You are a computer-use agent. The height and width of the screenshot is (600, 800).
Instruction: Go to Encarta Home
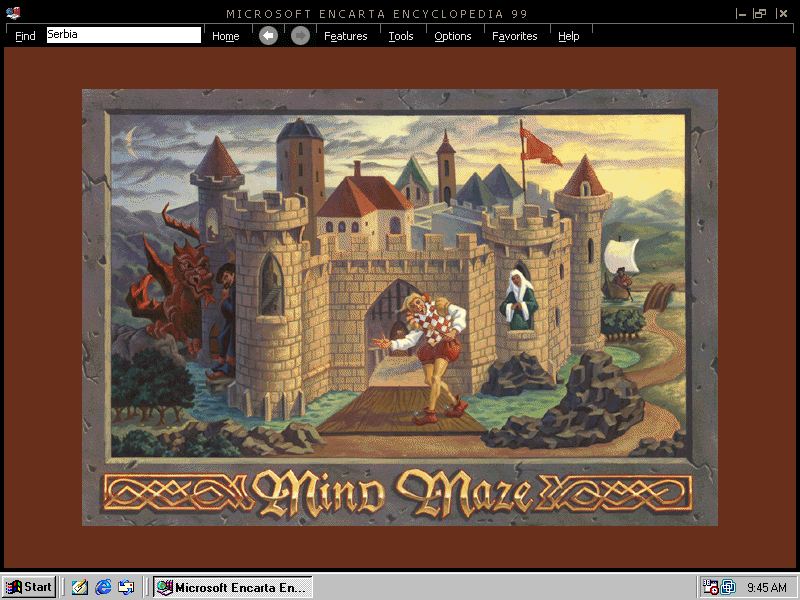click(226, 36)
